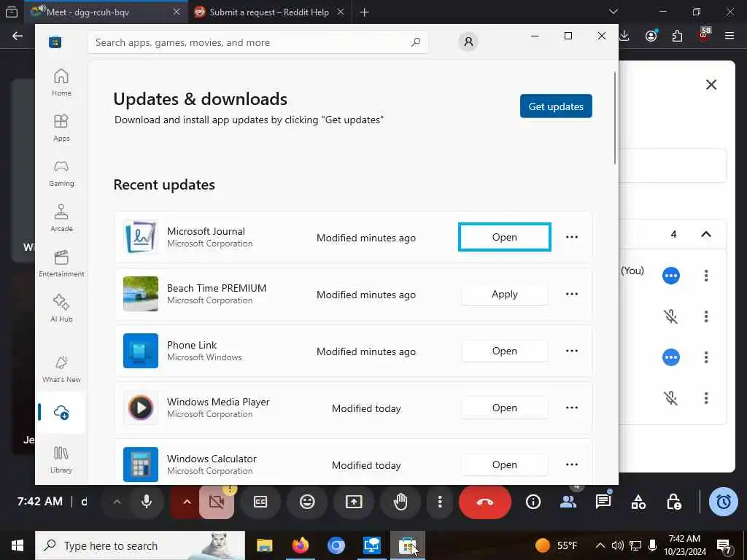This screenshot has width=747, height=560.
Task: Toggle Meet raise hand
Action: [400, 502]
